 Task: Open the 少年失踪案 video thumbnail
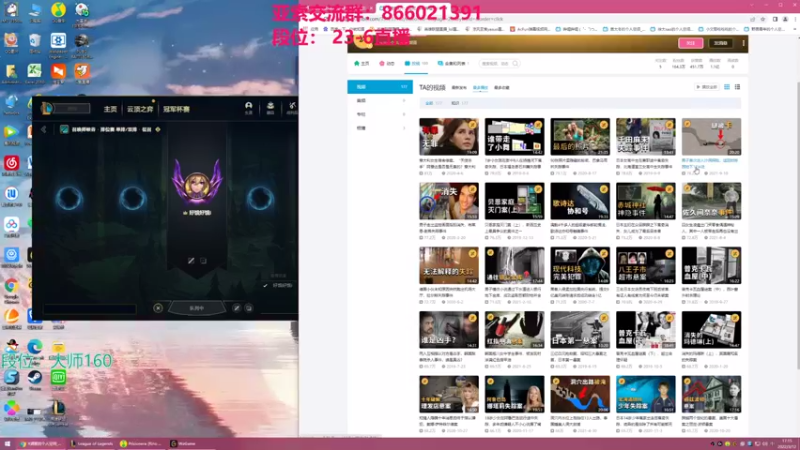[x=645, y=394]
